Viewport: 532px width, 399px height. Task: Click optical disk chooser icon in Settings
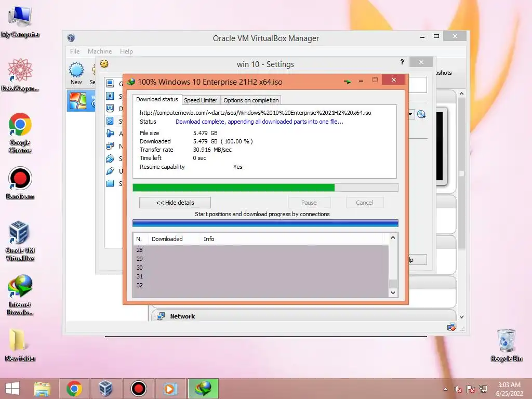click(421, 114)
